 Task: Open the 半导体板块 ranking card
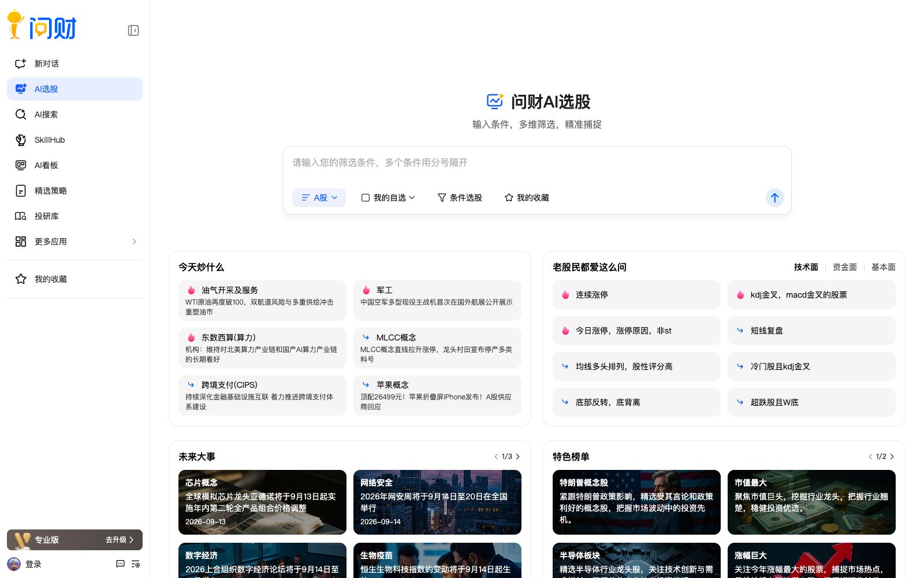click(x=636, y=560)
